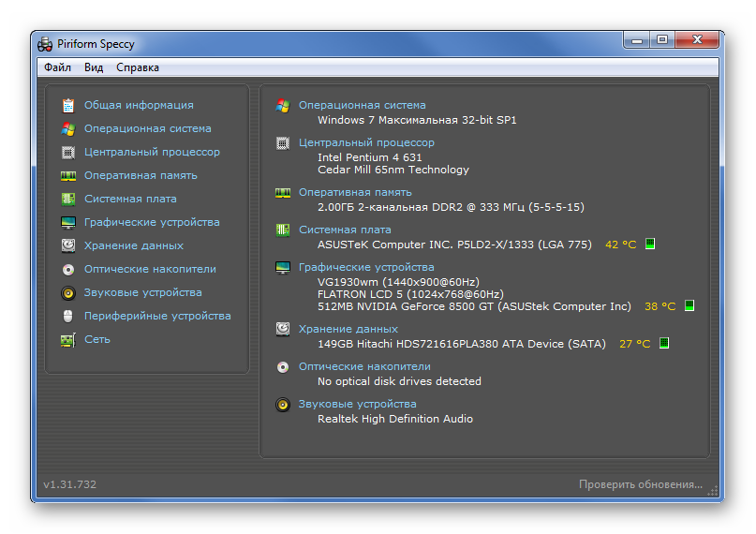Open the Справка menu
The height and width of the screenshot is (534, 756).
138,67
